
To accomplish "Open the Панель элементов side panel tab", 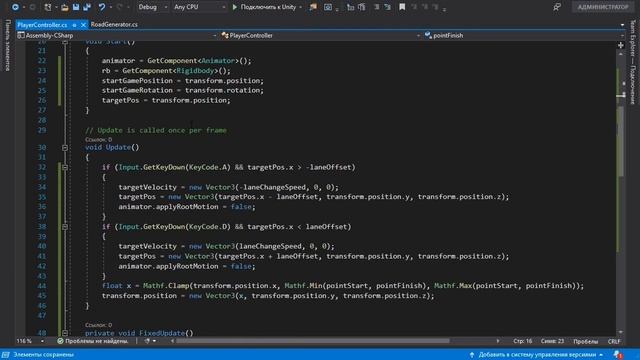I will 8,45.
